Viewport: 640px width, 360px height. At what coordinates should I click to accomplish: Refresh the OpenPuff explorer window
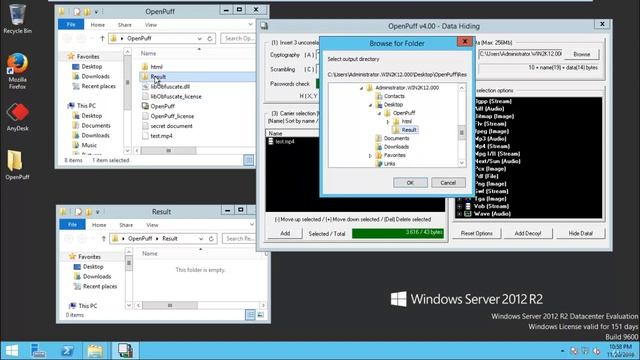(210, 38)
